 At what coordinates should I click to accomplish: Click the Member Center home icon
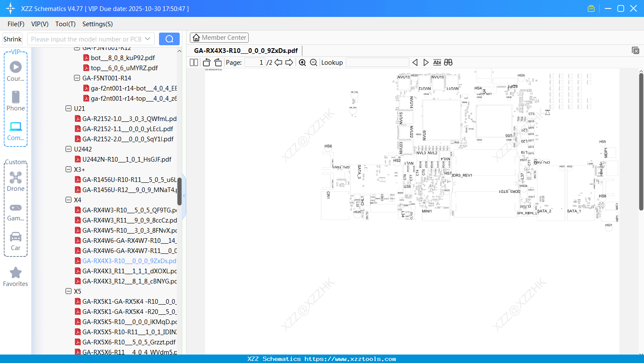click(x=196, y=38)
